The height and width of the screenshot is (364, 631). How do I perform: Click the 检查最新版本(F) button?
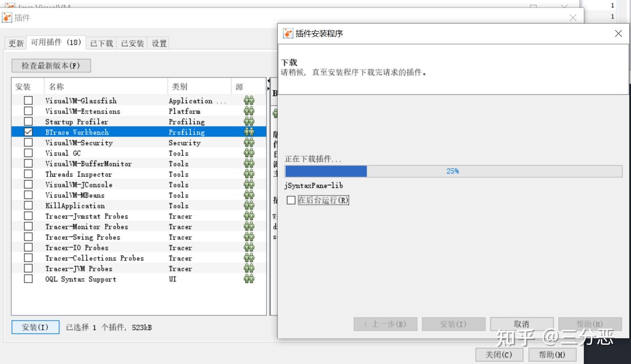(51, 65)
